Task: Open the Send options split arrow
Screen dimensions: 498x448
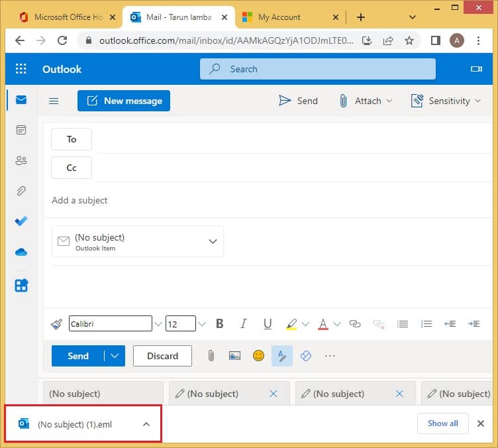Action: (115, 356)
